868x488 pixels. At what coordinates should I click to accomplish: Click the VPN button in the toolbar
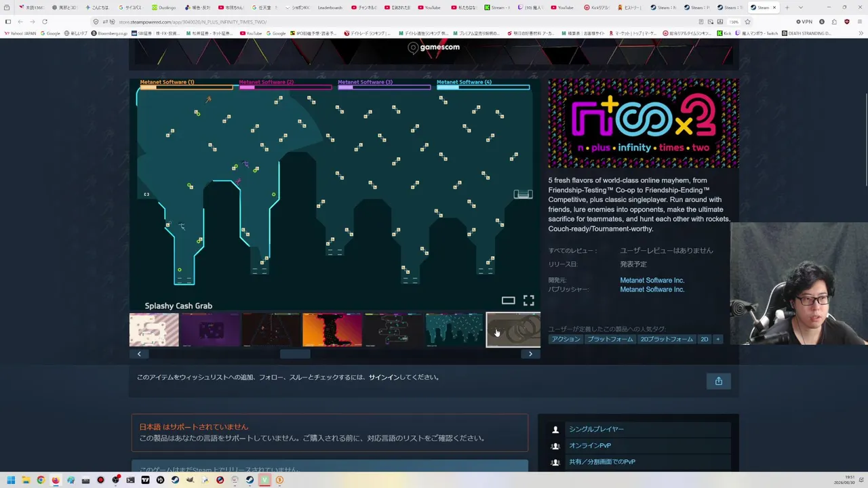pos(804,22)
